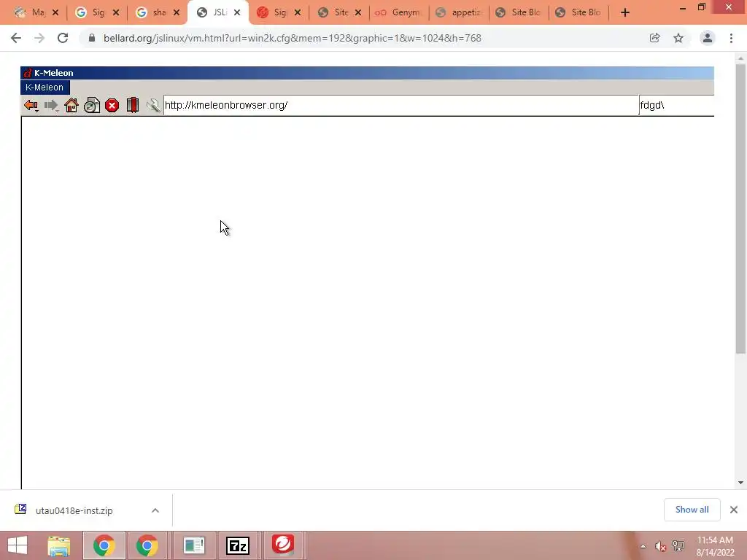Screen dimensions: 747x560
Task: Click Show all downloads button
Action: (692, 510)
